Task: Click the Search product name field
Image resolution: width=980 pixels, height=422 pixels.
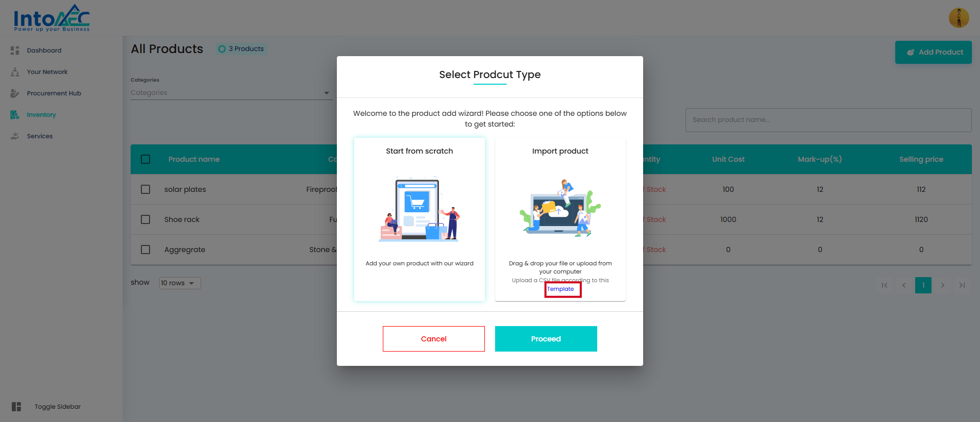Action: click(828, 120)
